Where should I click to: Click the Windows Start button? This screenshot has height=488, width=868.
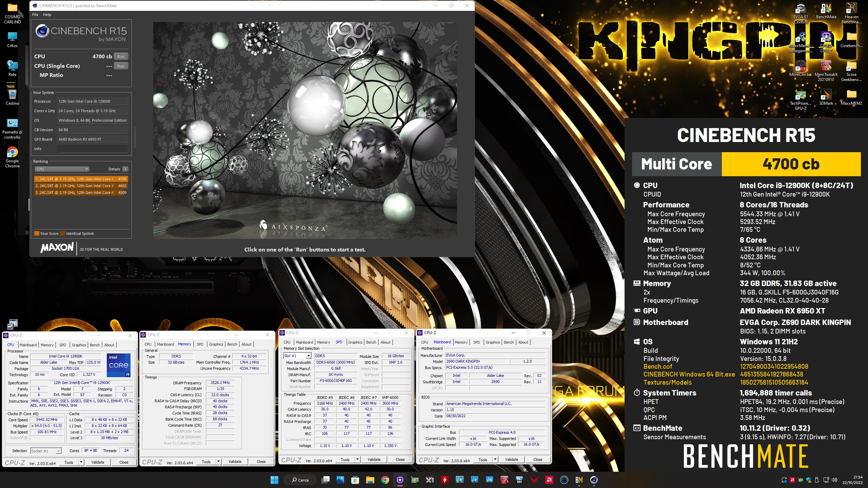(274, 480)
